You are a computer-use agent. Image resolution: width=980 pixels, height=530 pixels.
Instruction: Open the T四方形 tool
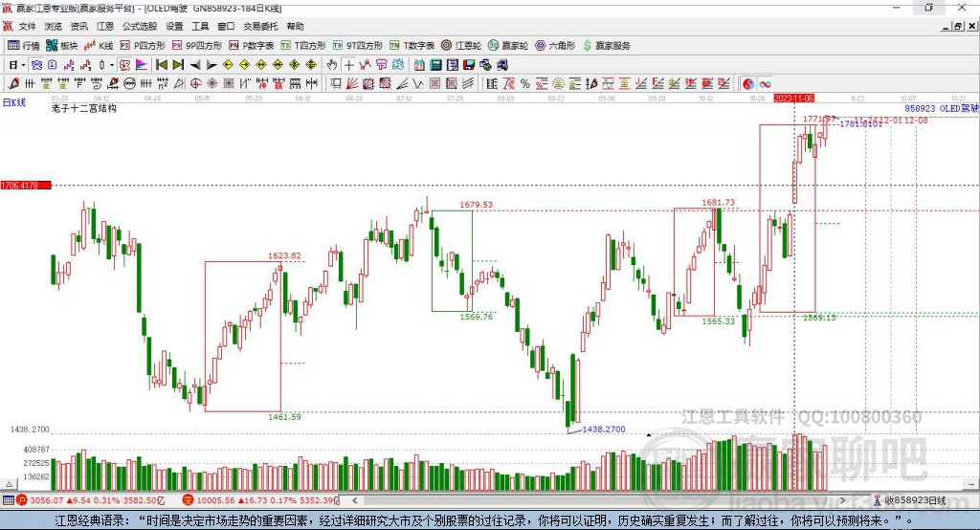pyautogui.click(x=303, y=46)
